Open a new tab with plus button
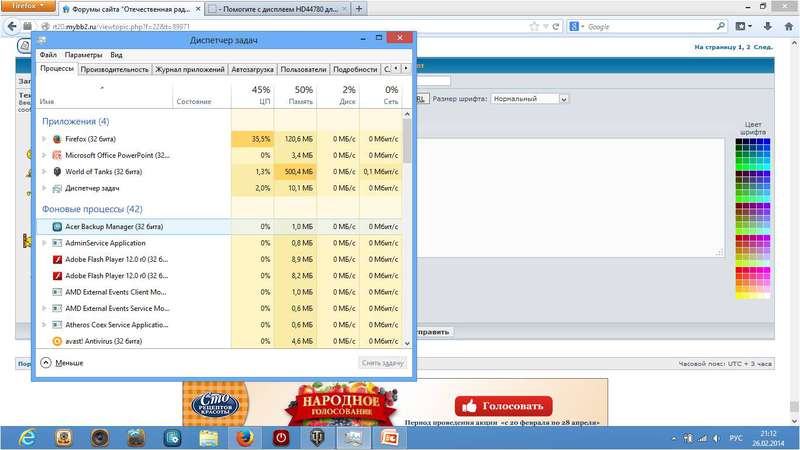The height and width of the screenshot is (450, 800). 359,9
